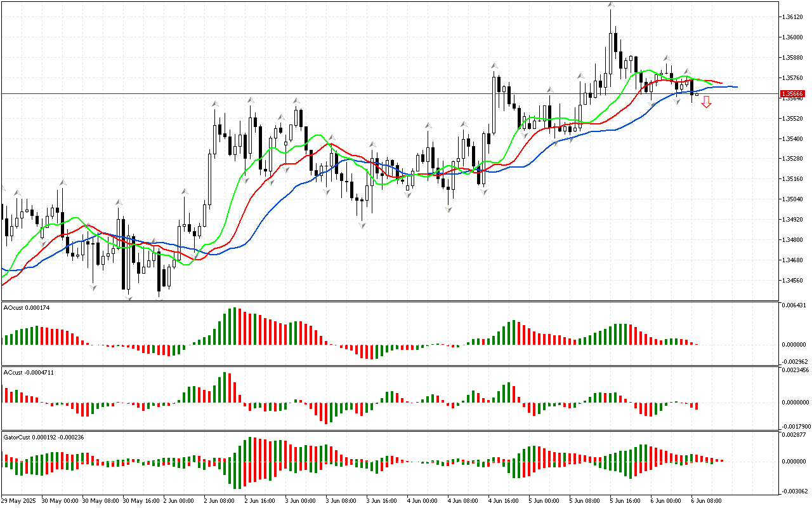Select the tall white candle at the chart peak
The height and width of the screenshot is (508, 812).
(x=612, y=53)
